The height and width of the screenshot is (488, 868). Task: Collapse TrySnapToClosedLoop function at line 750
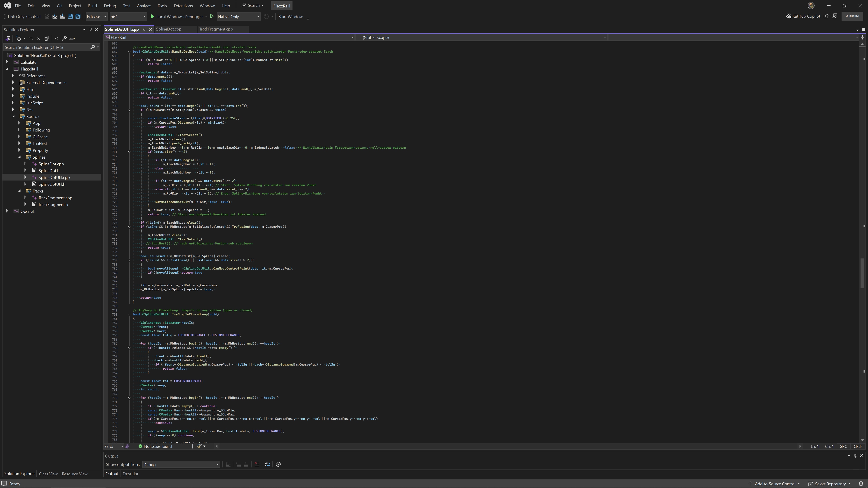point(129,314)
